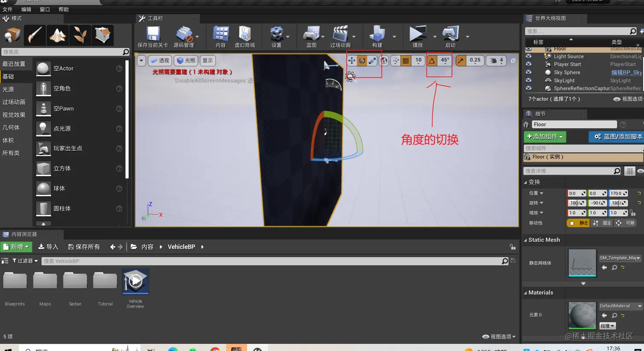Open the 编辑 edit menu
644x351 pixels.
click(x=26, y=9)
